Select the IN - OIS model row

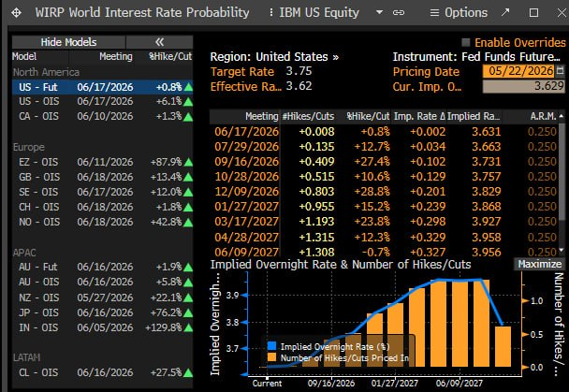click(102, 327)
